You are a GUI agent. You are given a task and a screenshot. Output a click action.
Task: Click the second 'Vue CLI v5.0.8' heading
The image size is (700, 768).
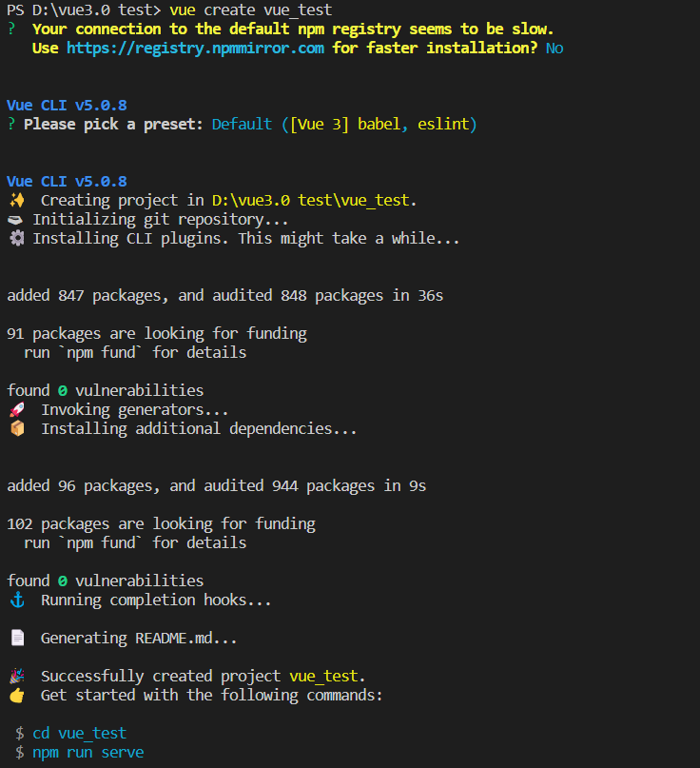67,181
